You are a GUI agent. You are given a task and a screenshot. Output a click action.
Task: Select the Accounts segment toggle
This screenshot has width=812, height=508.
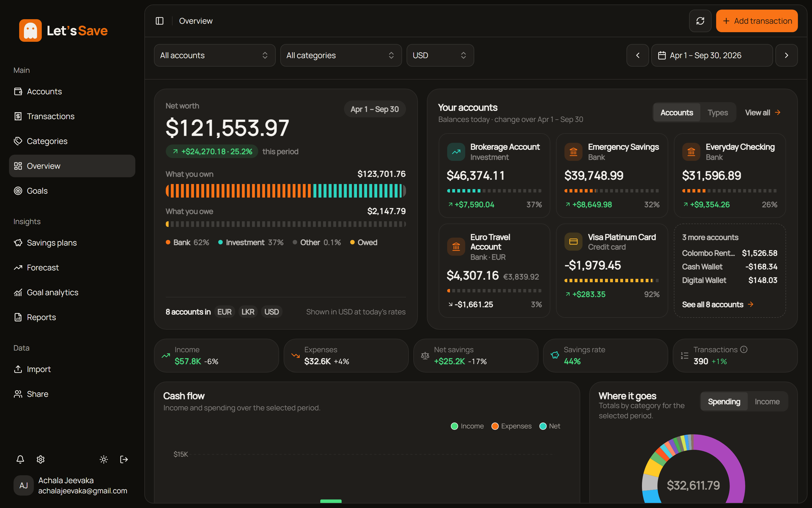pyautogui.click(x=677, y=113)
